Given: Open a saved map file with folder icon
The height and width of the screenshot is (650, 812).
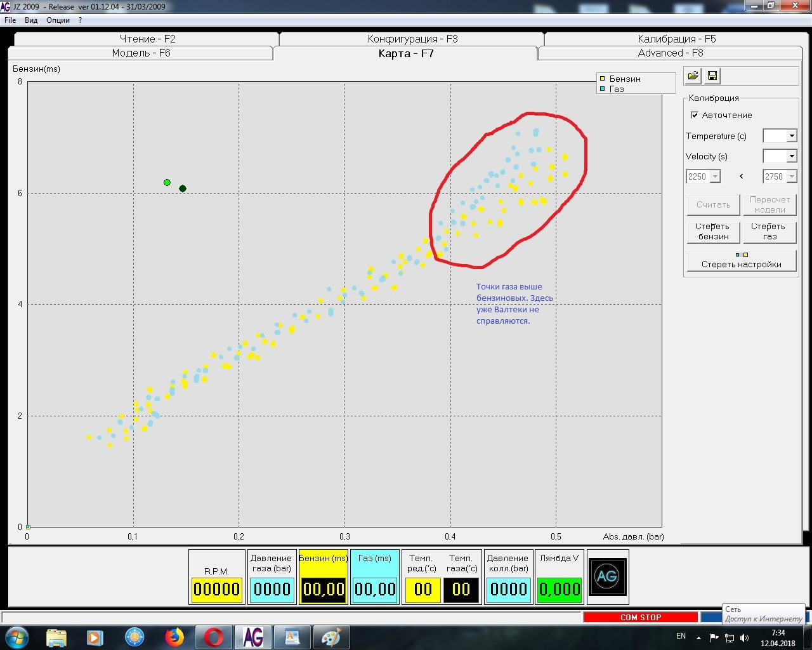Looking at the screenshot, I should tap(693, 76).
